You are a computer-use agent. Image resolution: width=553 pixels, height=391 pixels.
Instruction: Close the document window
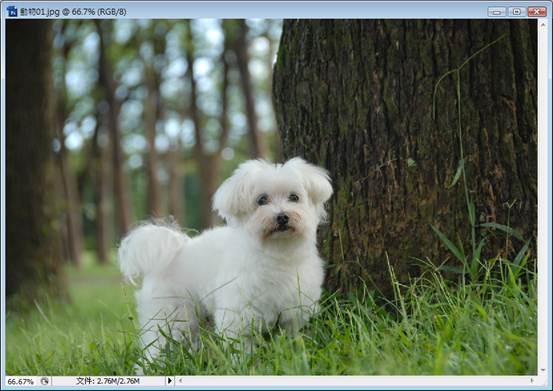pyautogui.click(x=537, y=12)
